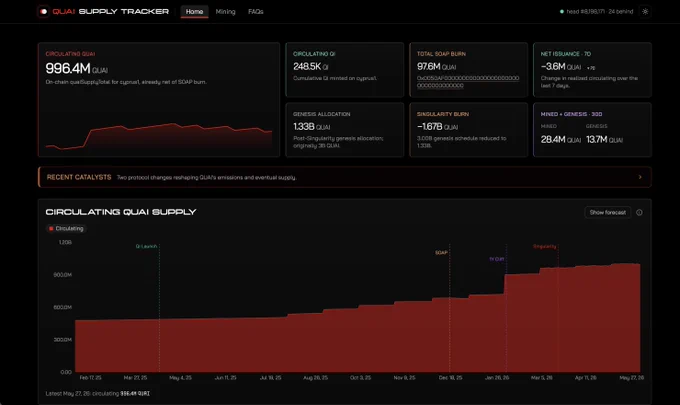Screen dimensions: 680x405
Task: Click the Show forecast button
Action: tap(608, 212)
